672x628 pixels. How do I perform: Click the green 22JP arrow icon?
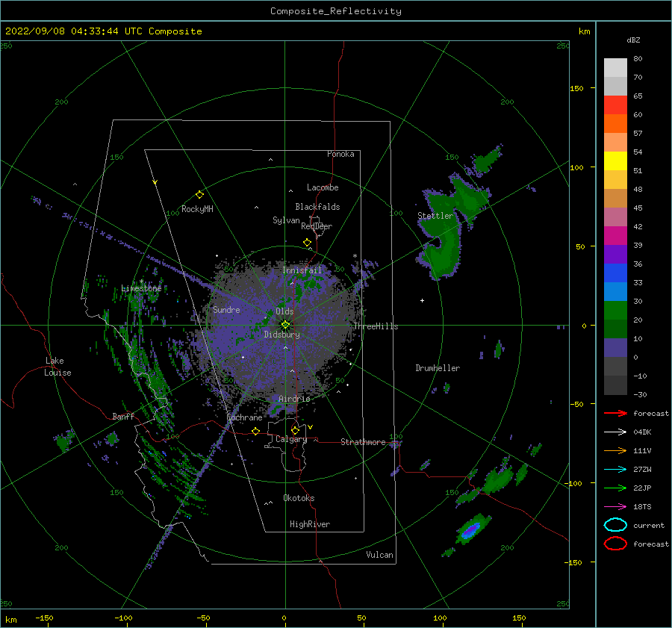[x=615, y=488]
